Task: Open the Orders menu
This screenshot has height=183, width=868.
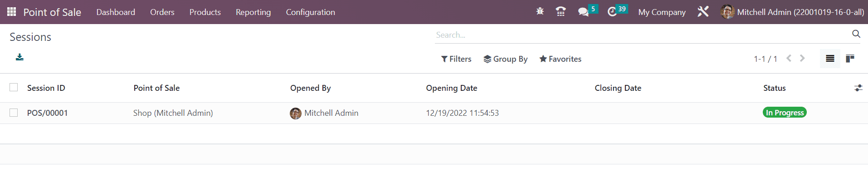Action: pyautogui.click(x=162, y=12)
